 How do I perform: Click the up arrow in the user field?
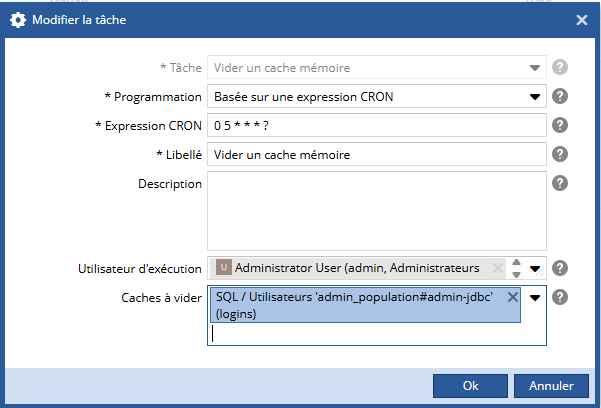(x=516, y=263)
